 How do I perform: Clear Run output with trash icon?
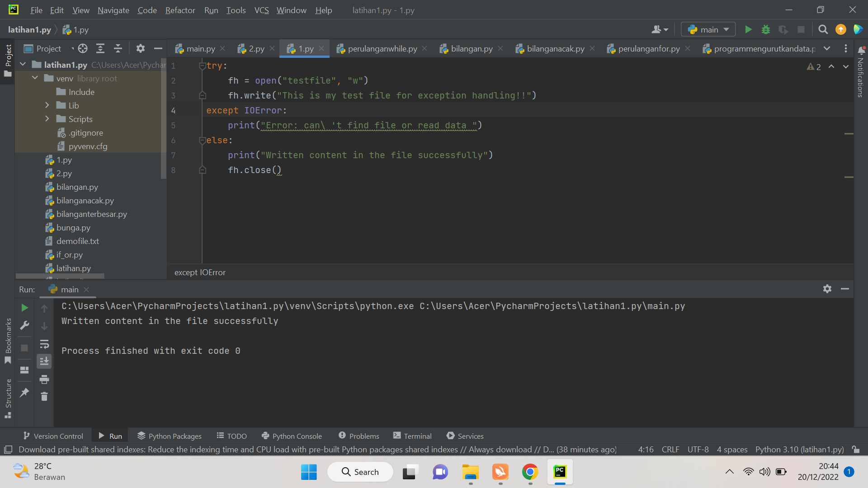(x=44, y=397)
